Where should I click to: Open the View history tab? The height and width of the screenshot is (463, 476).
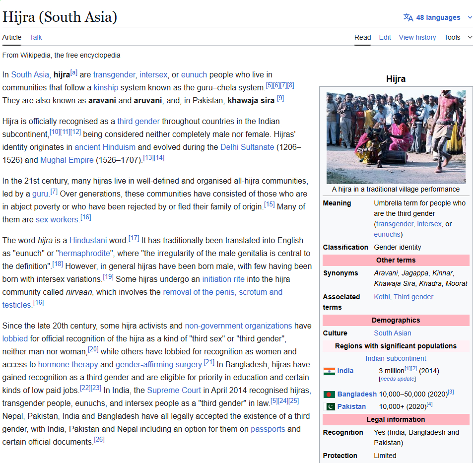point(417,37)
